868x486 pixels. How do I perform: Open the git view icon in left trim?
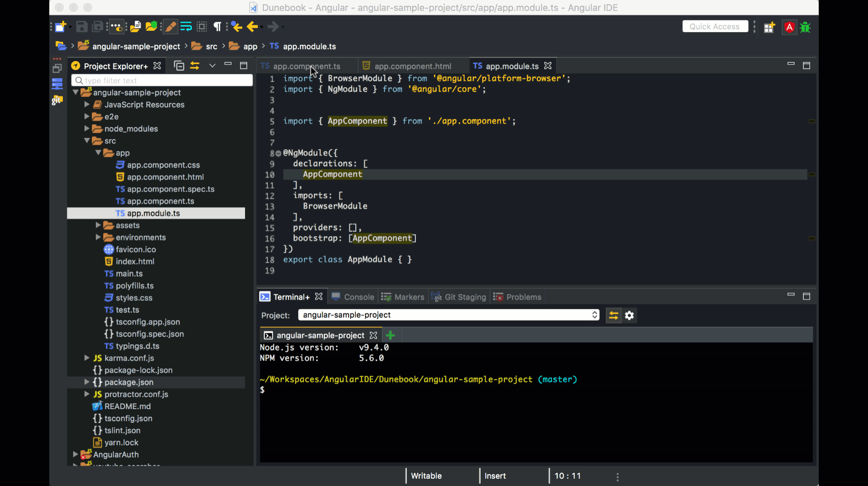[57, 100]
